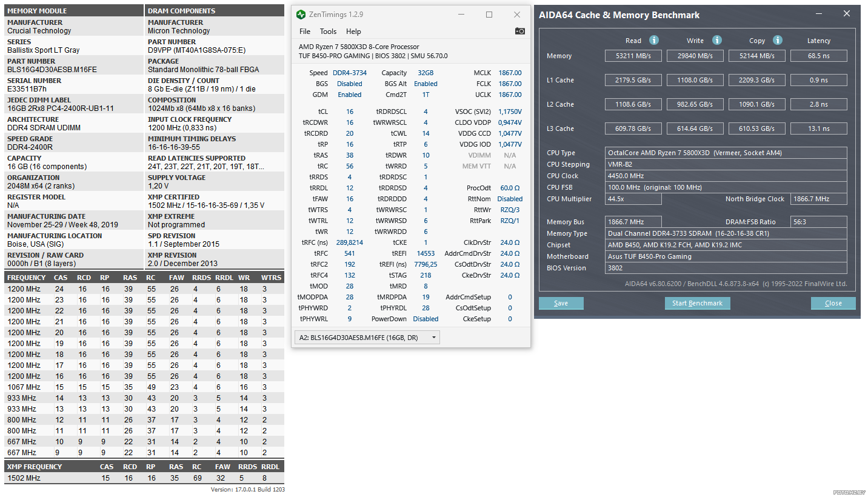Click the XMP Certified 1502 MHz entry
Viewport: 868px width, 497px height.
[x=206, y=205]
